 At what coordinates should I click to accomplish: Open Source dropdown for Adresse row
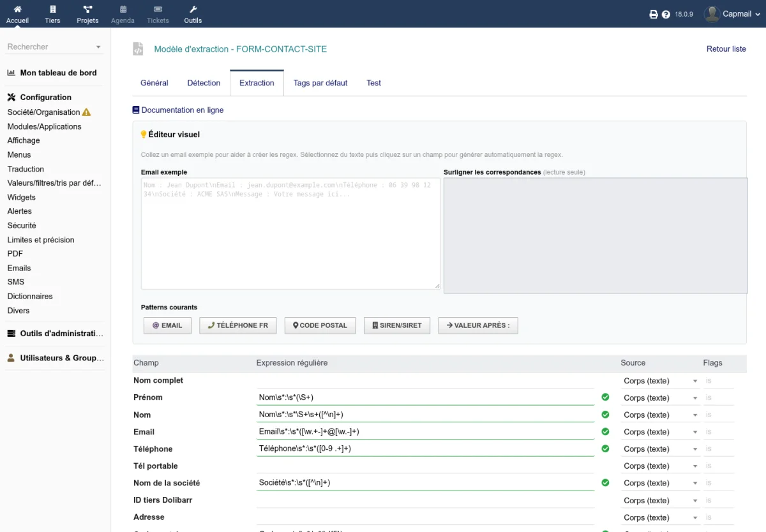point(661,517)
